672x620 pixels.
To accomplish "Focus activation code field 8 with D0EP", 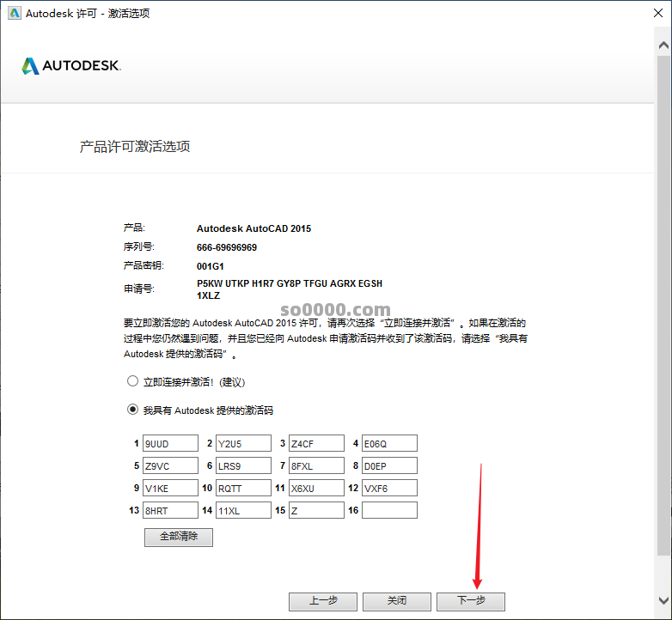I will pos(389,465).
